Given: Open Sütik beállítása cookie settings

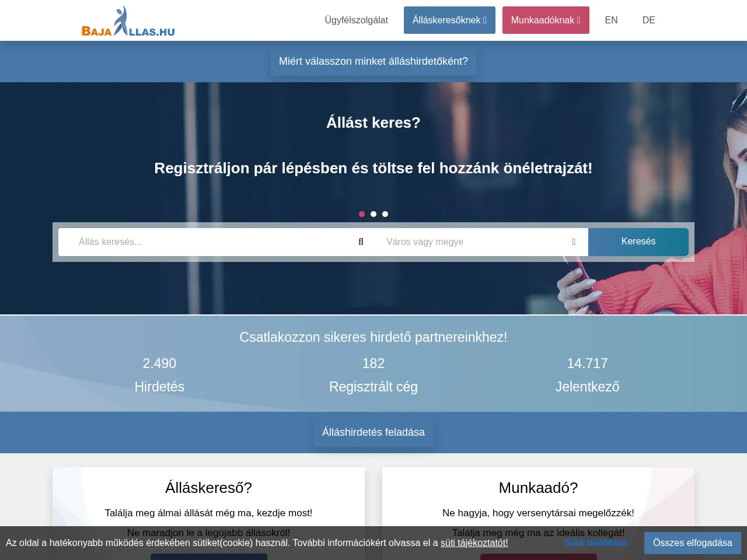Looking at the screenshot, I should pos(595,542).
